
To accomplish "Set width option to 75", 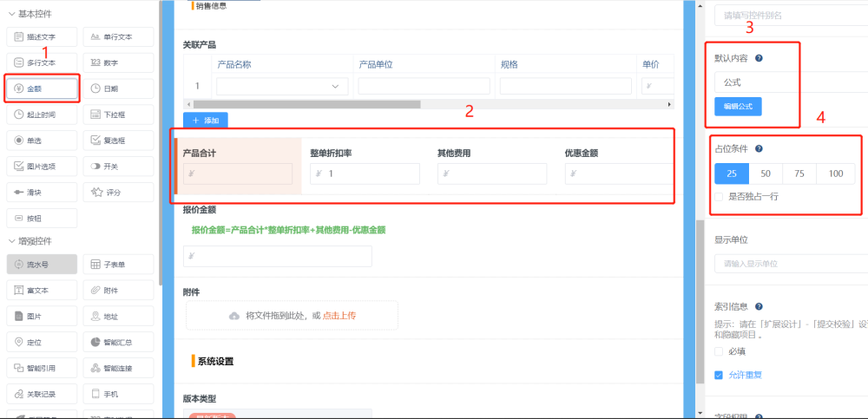I will (799, 173).
